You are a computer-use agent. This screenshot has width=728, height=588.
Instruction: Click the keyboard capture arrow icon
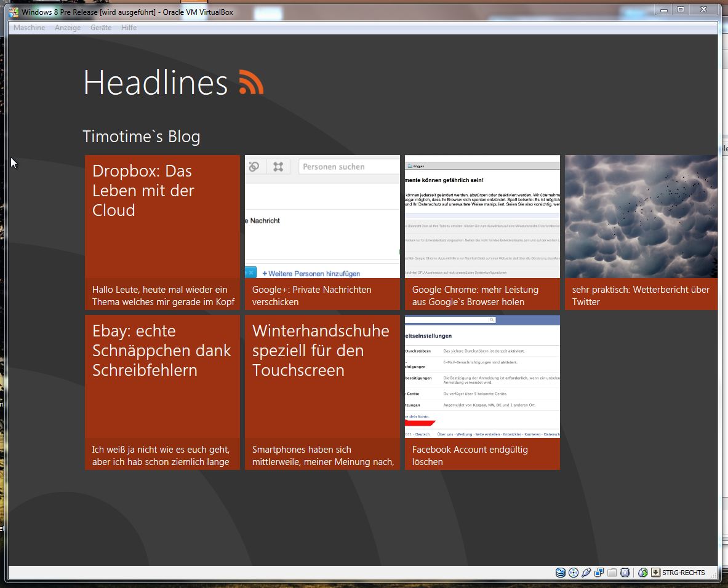655,573
